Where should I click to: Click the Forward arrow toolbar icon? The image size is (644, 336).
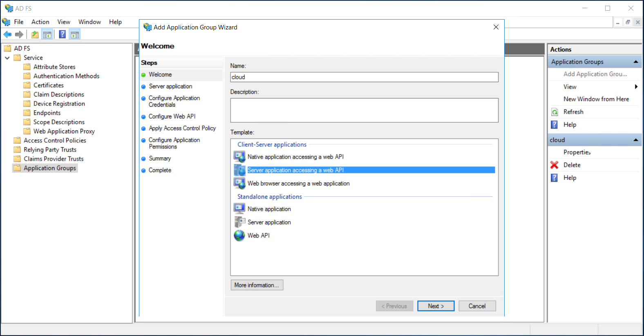coord(19,35)
